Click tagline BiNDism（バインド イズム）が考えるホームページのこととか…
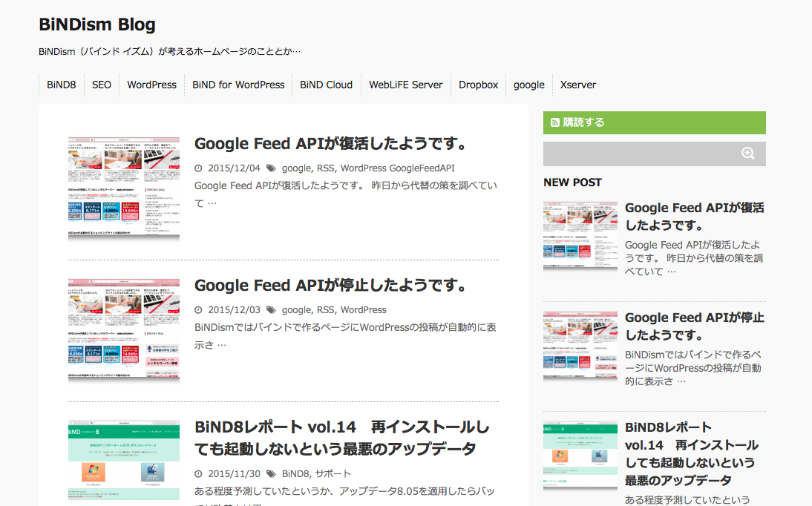Screen dimensions: 812x506 [170, 51]
